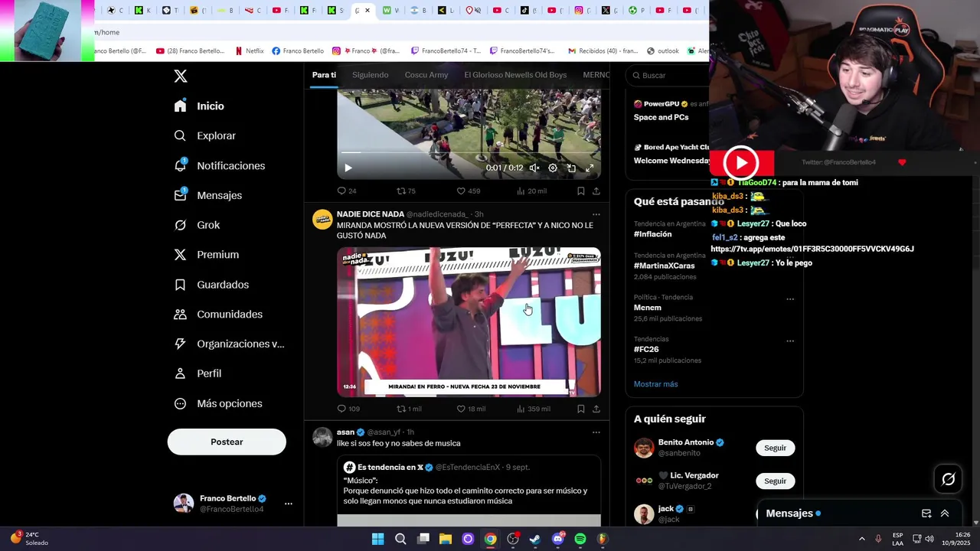
Task: Open Spotify from the taskbar
Action: click(580, 539)
